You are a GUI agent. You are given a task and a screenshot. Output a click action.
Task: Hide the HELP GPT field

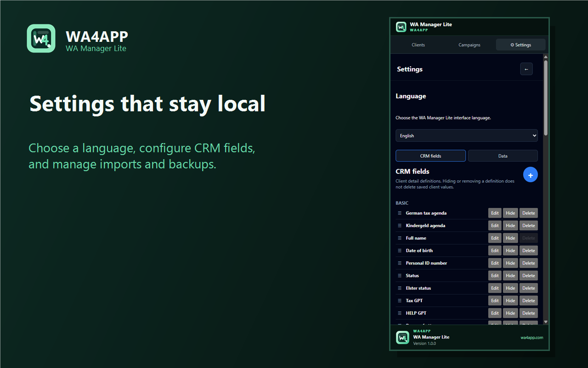510,313
